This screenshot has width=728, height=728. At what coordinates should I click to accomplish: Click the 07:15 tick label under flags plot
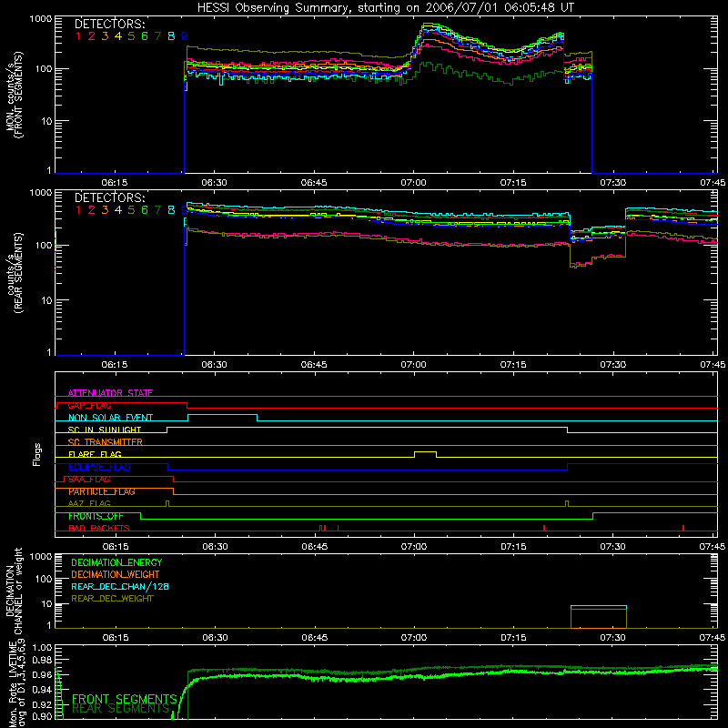click(513, 547)
